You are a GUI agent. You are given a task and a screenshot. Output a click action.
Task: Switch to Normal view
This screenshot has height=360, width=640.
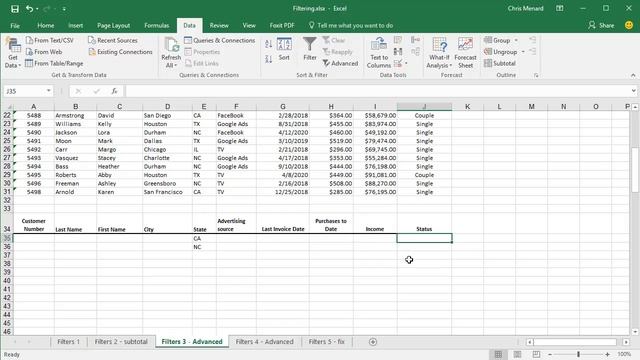[x=498, y=354]
